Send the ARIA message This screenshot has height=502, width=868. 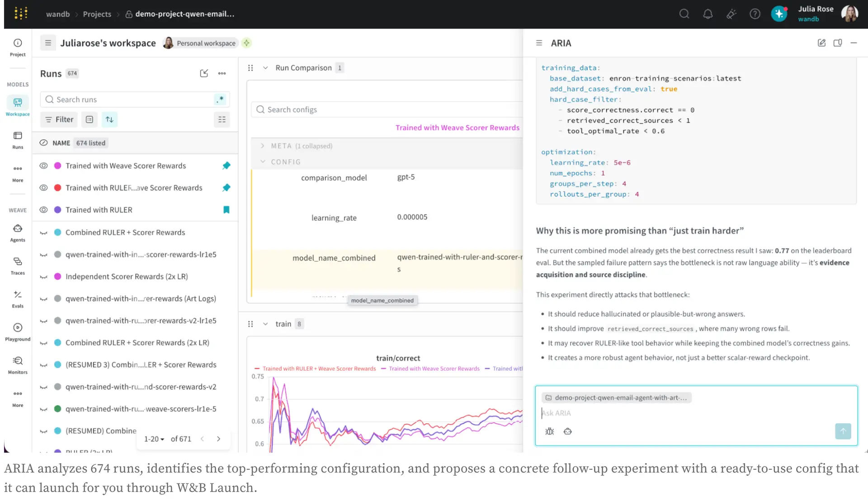[x=843, y=431]
